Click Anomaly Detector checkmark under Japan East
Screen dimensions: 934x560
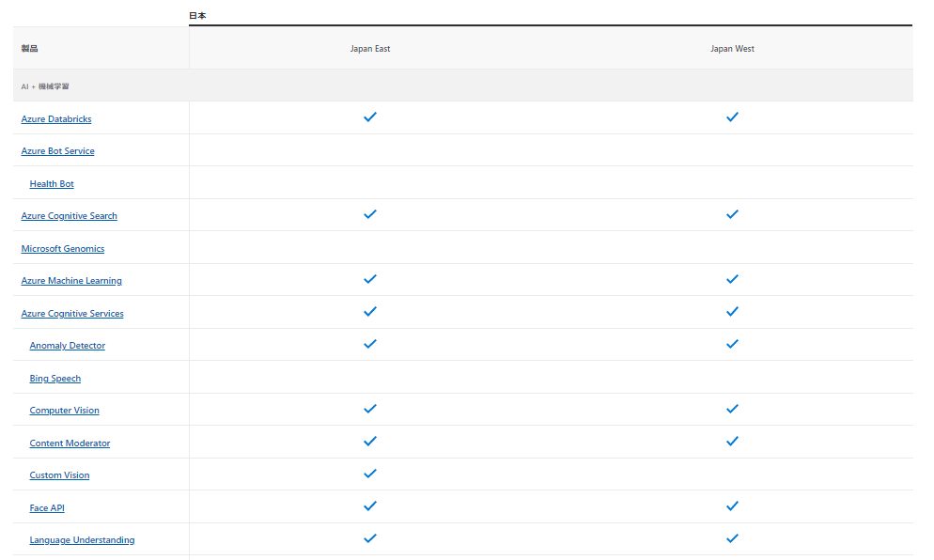(370, 344)
